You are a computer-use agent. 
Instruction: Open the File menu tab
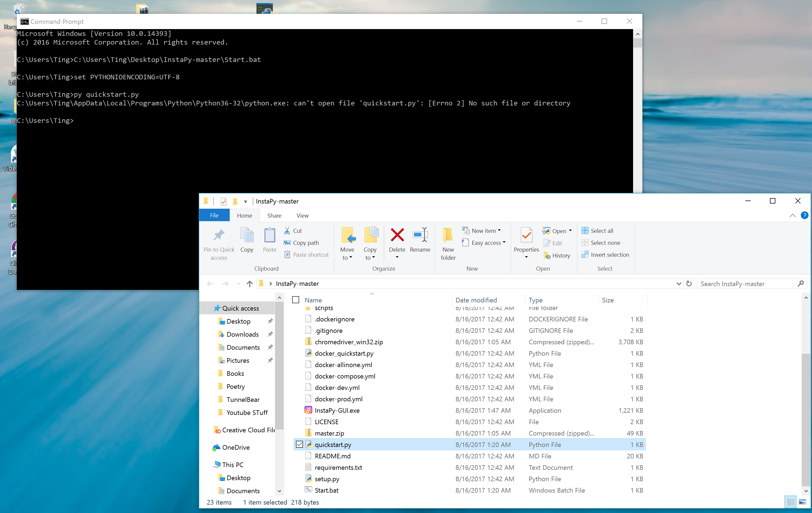(x=214, y=215)
